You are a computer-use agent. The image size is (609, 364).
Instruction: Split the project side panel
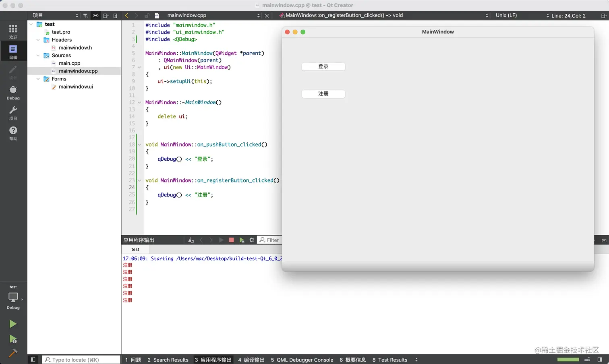click(106, 16)
